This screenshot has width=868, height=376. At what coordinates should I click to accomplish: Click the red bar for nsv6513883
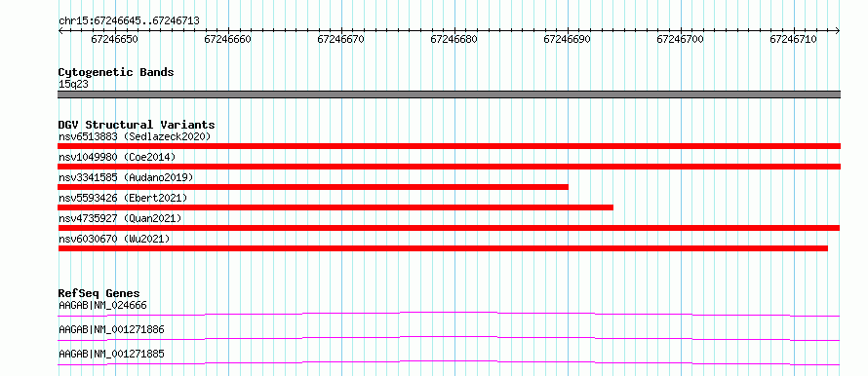pyautogui.click(x=449, y=146)
